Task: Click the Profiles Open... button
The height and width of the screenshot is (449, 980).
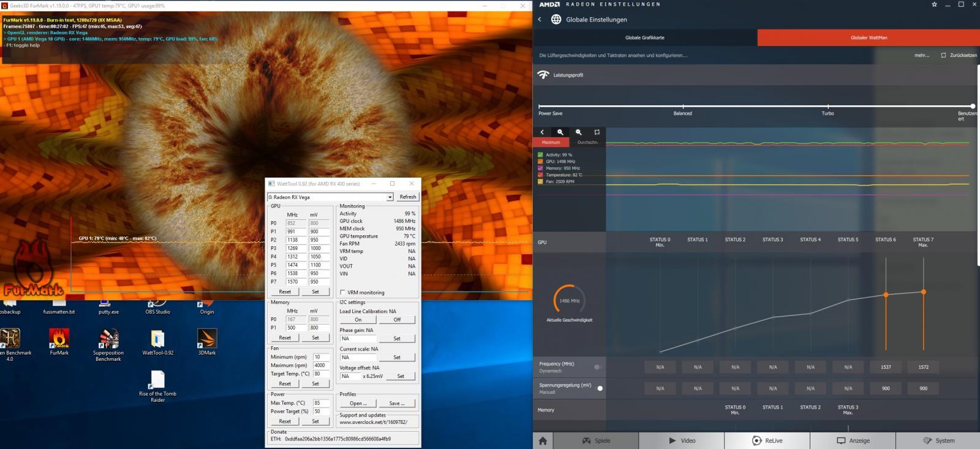Action: pyautogui.click(x=358, y=403)
